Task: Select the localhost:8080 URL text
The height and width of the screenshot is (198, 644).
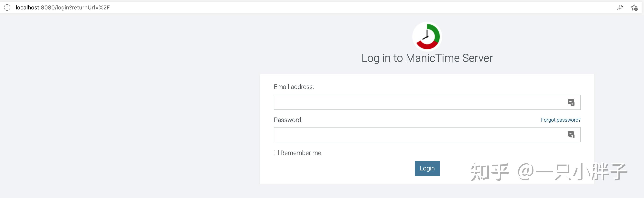Action: coord(62,7)
